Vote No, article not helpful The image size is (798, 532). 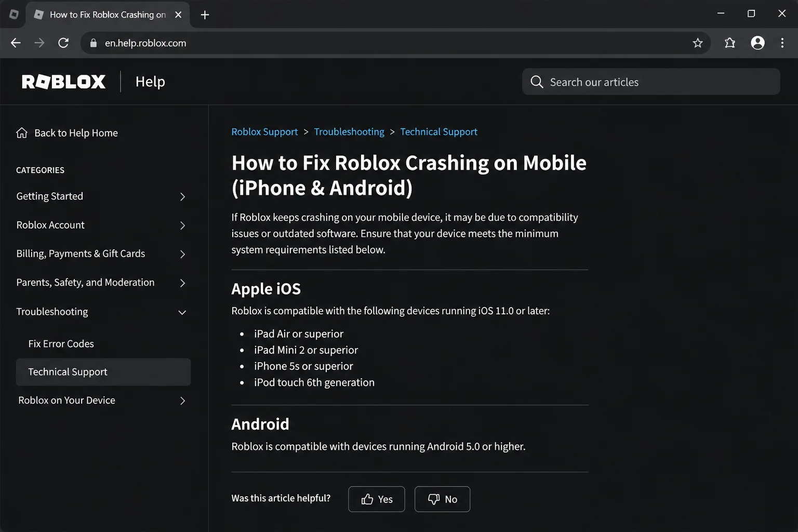click(x=442, y=499)
